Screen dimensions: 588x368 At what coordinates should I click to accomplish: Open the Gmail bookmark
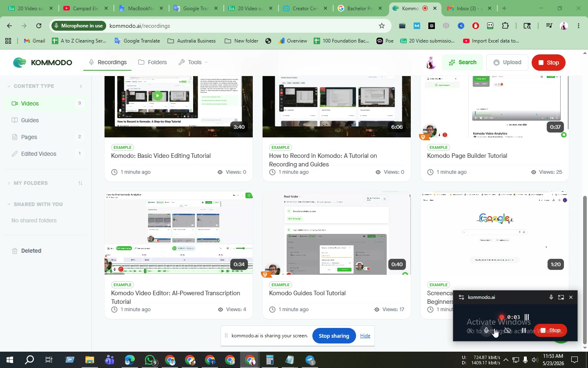point(34,41)
